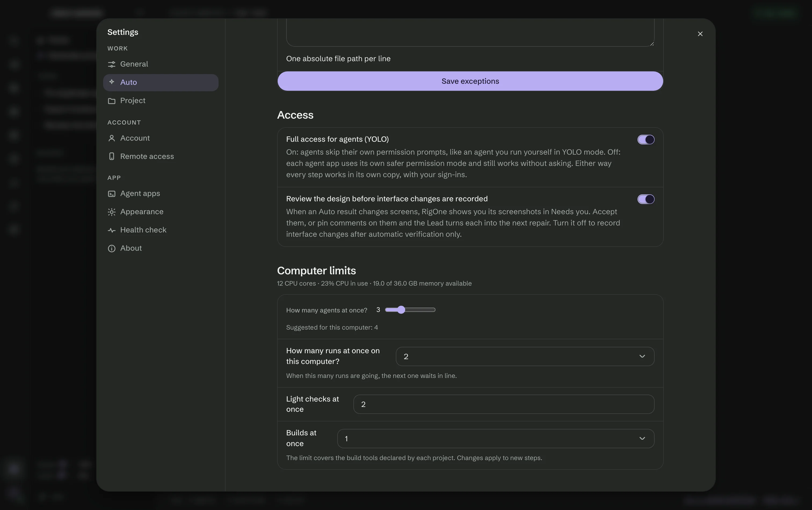Open the Builds at once dropdown
Screen dimensions: 812x510
coord(496,439)
